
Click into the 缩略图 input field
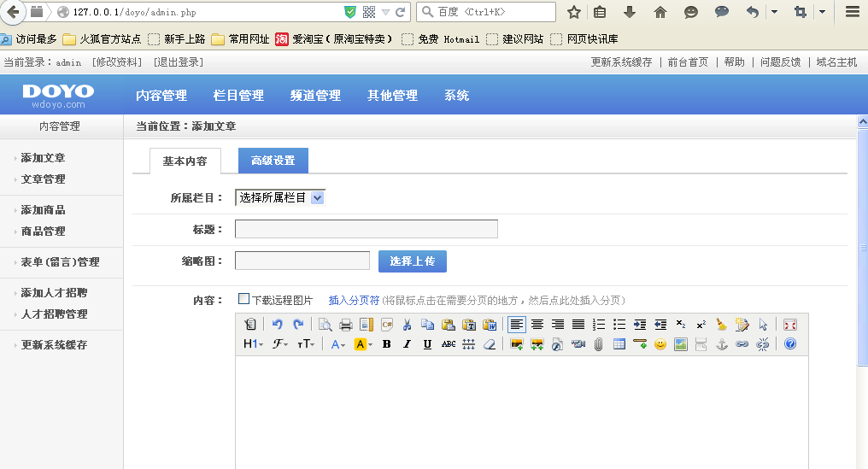[302, 261]
